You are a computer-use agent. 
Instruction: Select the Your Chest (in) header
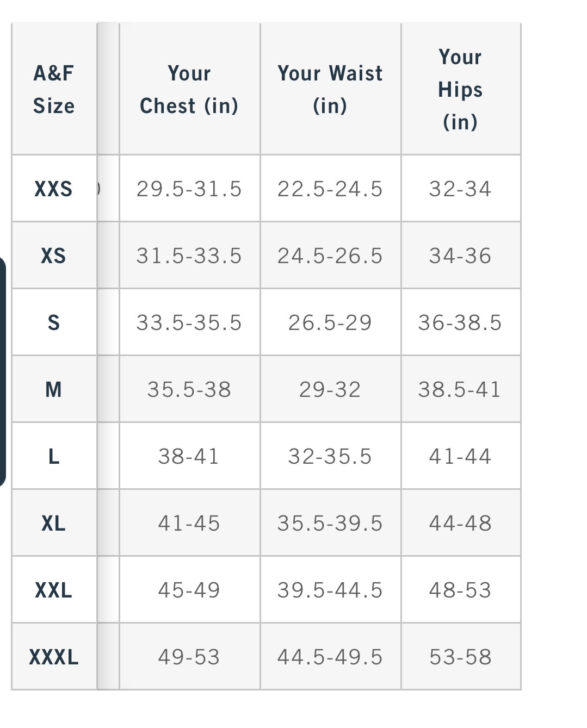point(189,89)
